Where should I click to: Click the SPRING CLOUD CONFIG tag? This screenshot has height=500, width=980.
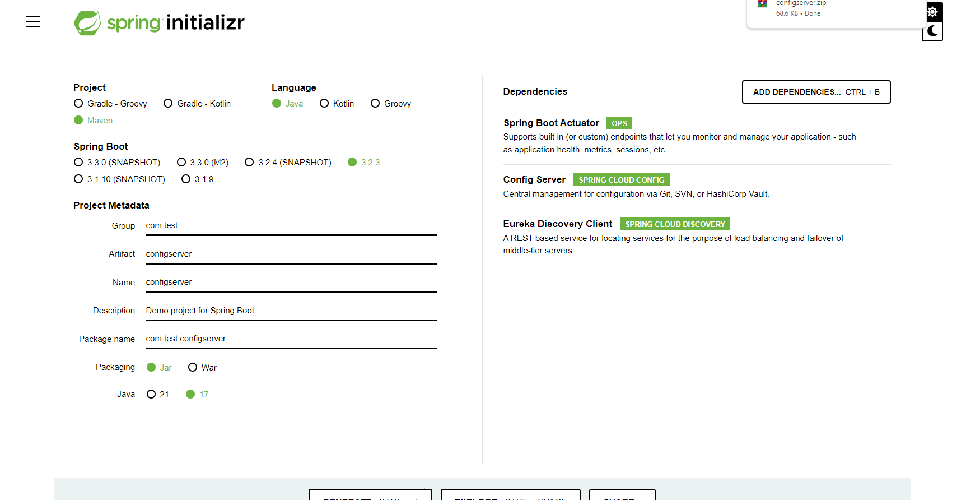(622, 180)
